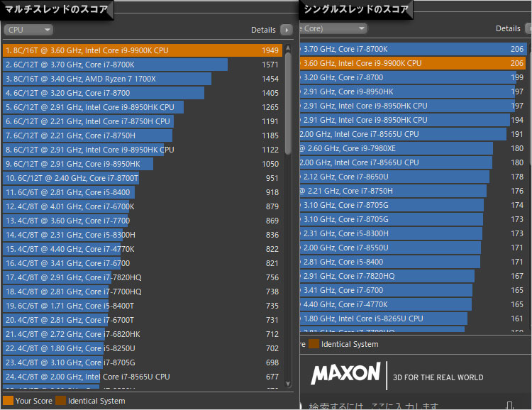This screenshot has width=532, height=410.
Task: Select single-thread row Core i7-4770K scoring 165
Action: click(x=414, y=304)
